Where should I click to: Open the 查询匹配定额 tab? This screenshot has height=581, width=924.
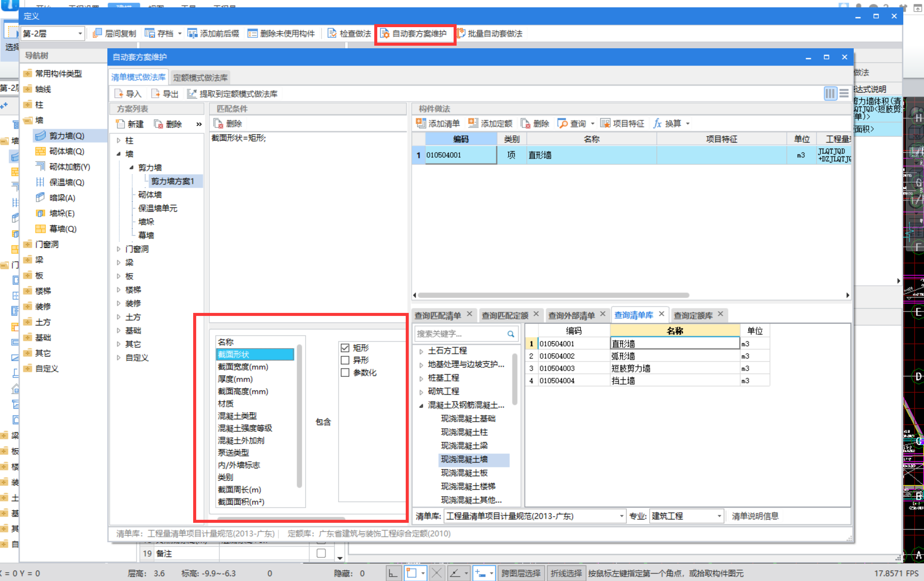[x=505, y=315]
